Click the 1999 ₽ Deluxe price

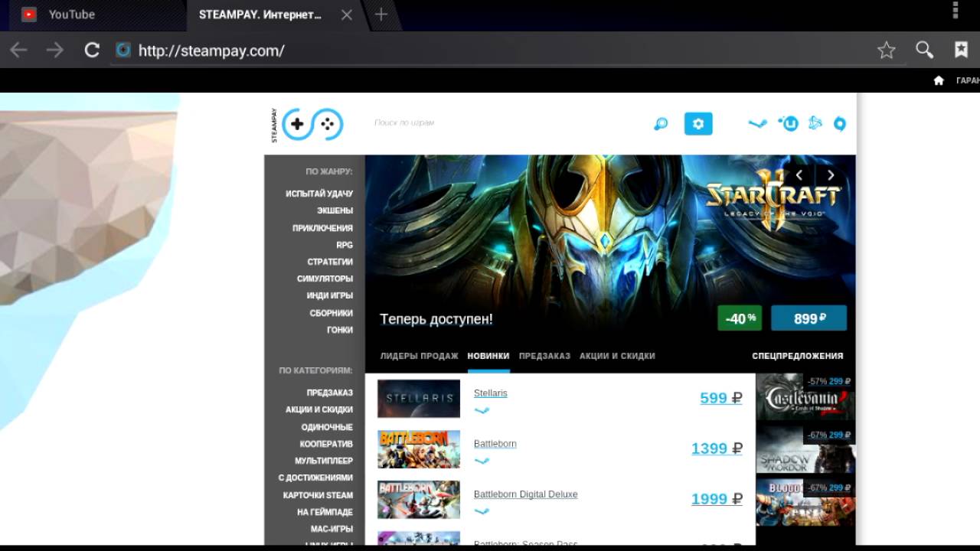coord(717,499)
